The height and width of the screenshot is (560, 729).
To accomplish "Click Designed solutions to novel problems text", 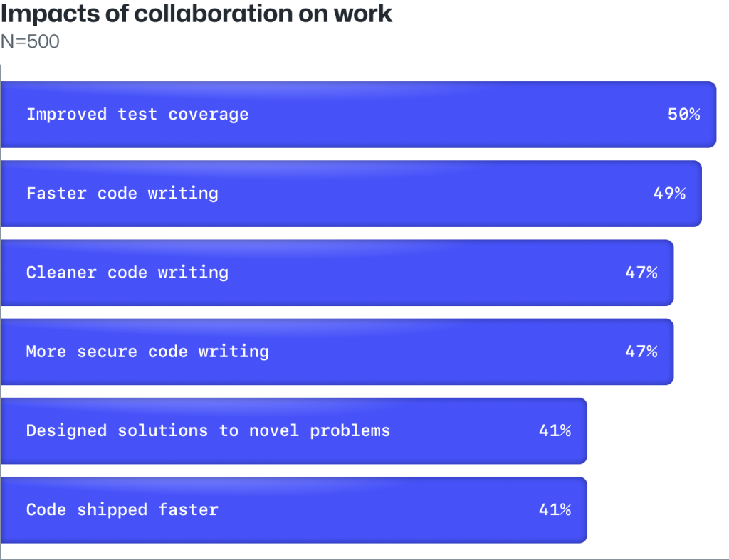I will (x=209, y=430).
